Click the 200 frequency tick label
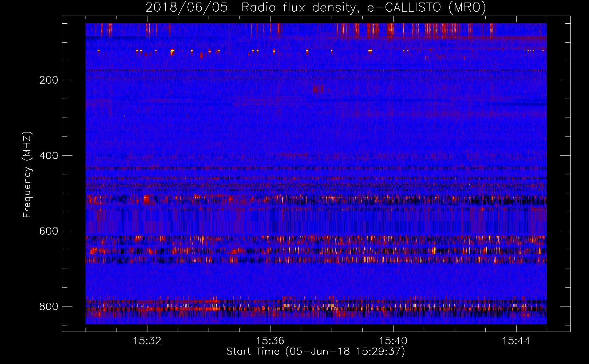The width and height of the screenshot is (589, 364). tap(49, 80)
